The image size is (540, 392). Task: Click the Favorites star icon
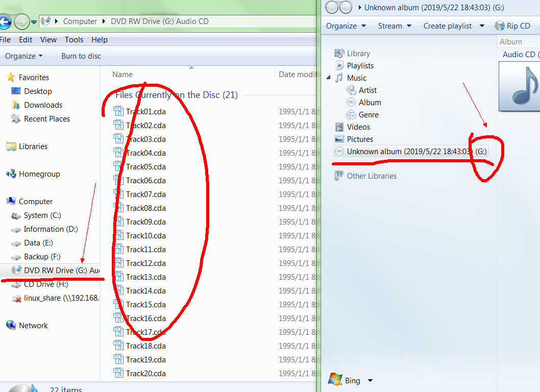[11, 77]
